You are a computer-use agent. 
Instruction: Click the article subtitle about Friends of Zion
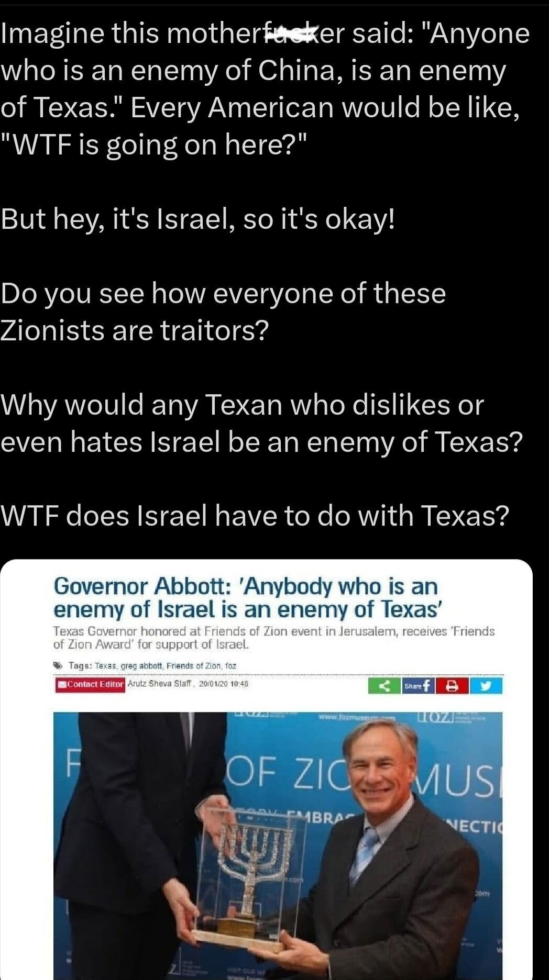click(x=274, y=637)
